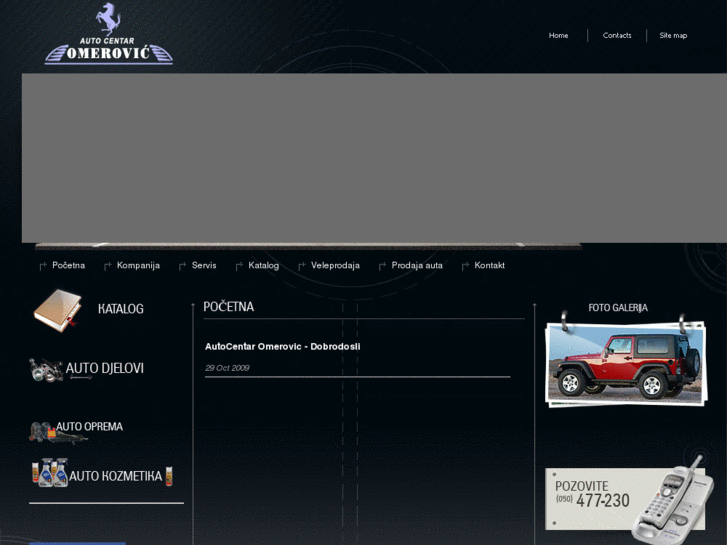Image resolution: width=727 pixels, height=545 pixels.
Task: Open the Prodaja auta menu item
Action: [x=417, y=265]
